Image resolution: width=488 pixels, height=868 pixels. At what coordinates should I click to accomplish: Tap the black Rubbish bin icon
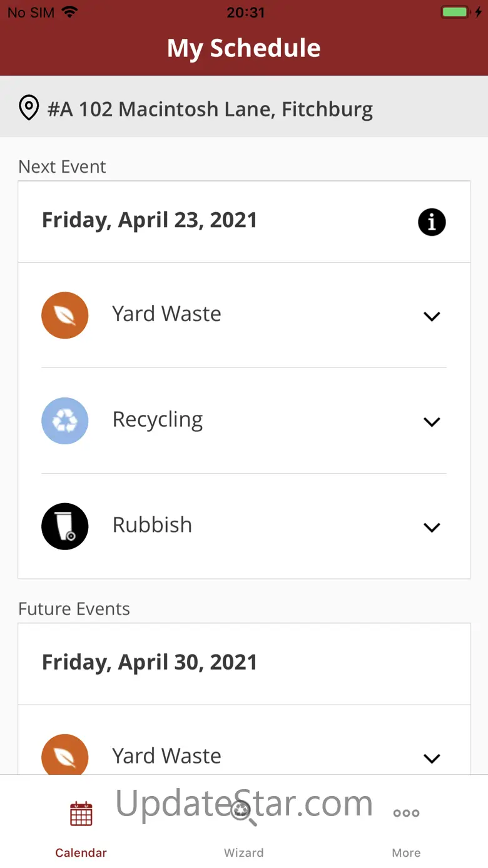tap(65, 526)
